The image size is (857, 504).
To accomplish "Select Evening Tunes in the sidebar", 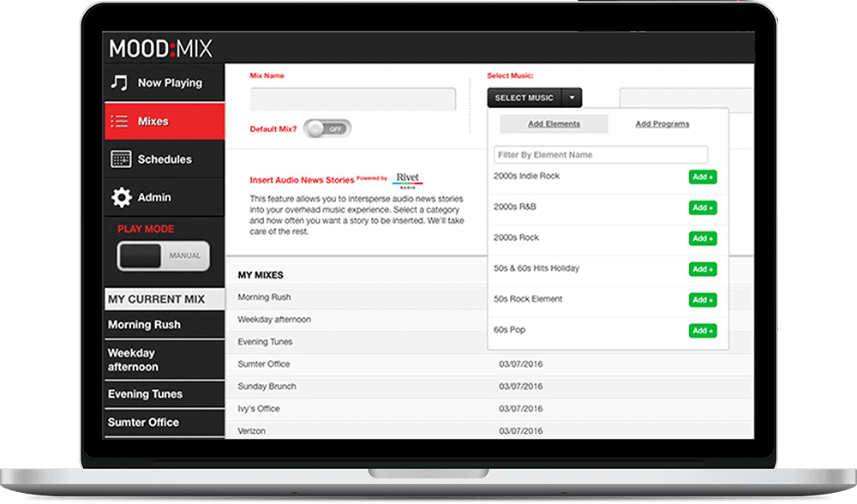I will (165, 394).
